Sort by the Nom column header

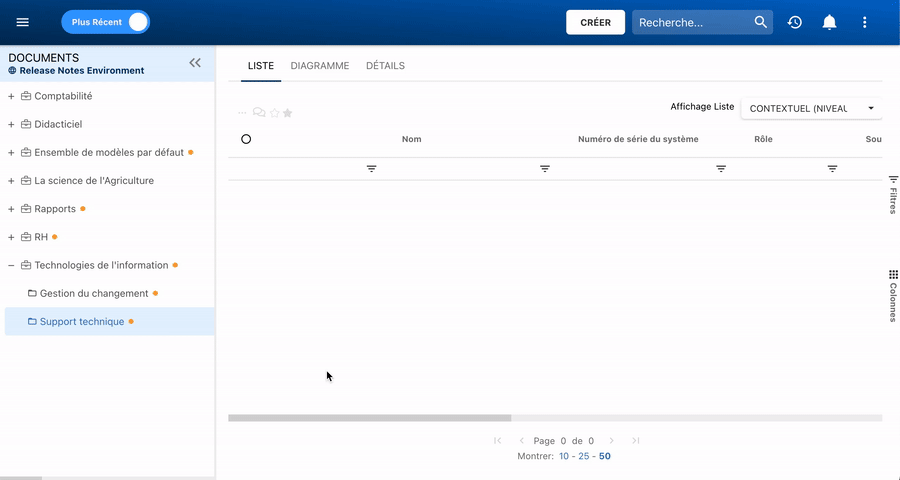(412, 139)
